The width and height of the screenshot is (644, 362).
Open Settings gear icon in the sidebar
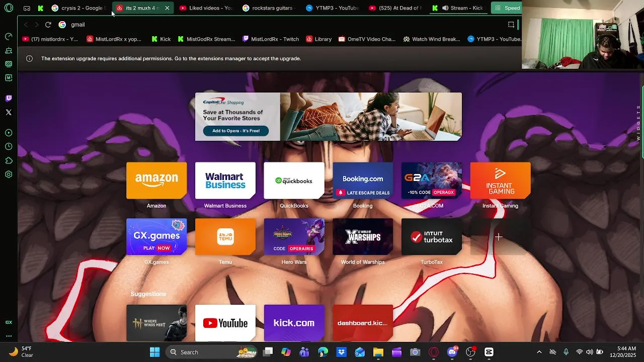pos(9,174)
